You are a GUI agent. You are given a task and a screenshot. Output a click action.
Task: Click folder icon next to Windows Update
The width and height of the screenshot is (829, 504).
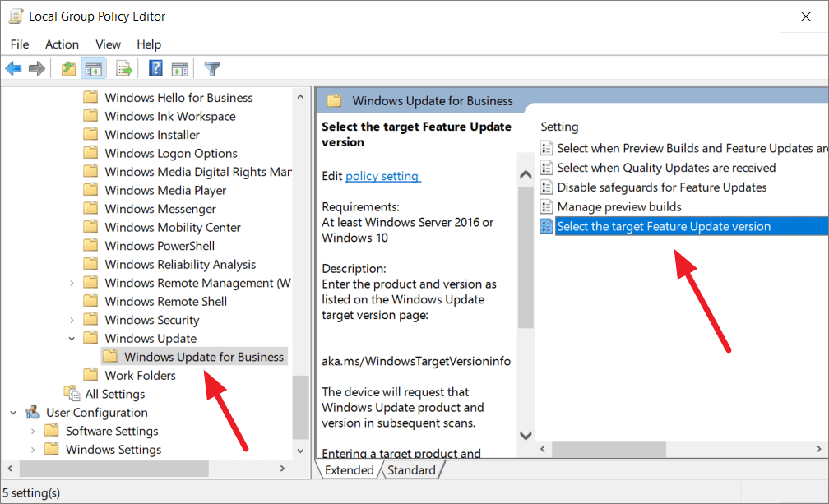(x=91, y=338)
